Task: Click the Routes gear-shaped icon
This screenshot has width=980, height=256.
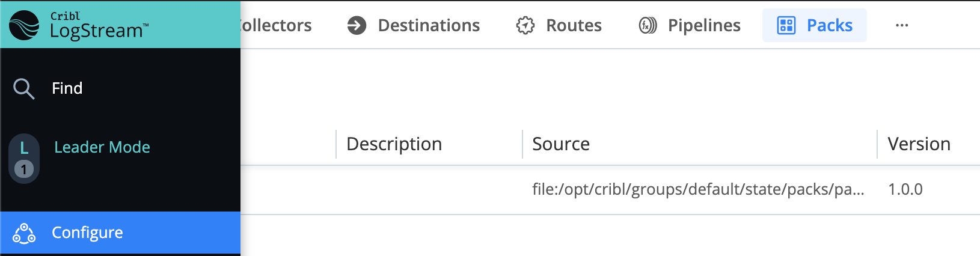Action: (x=525, y=25)
